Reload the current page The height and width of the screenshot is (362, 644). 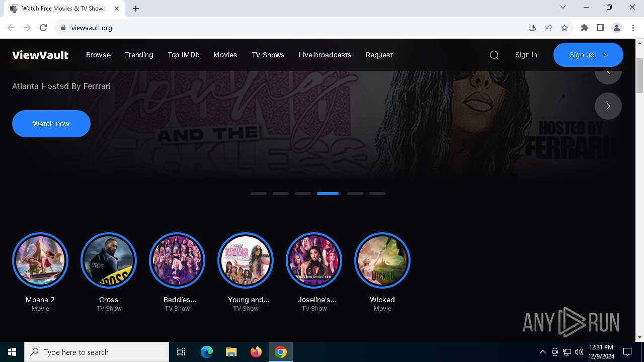click(x=43, y=28)
